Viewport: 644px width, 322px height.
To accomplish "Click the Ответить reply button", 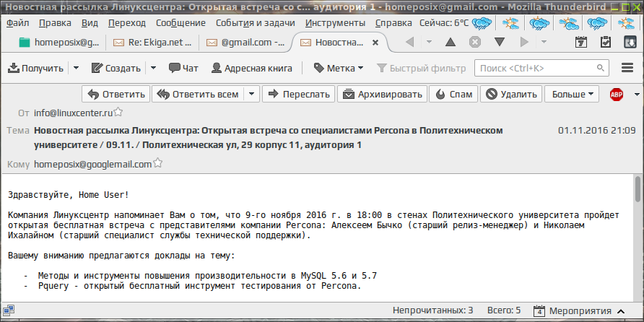I will 116,94.
